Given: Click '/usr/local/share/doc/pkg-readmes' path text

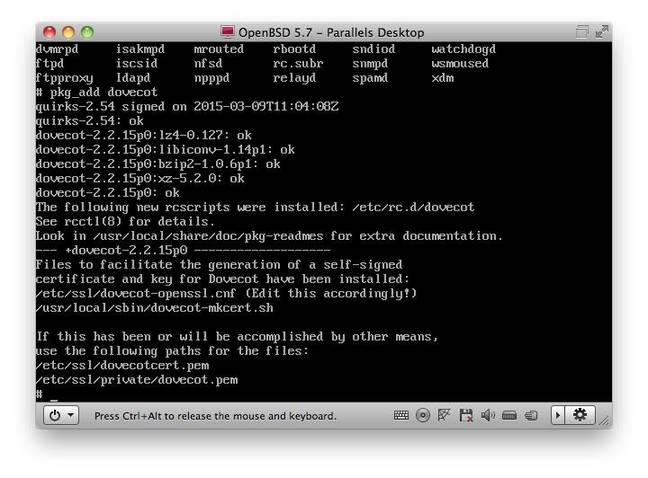Looking at the screenshot, I should [x=208, y=236].
